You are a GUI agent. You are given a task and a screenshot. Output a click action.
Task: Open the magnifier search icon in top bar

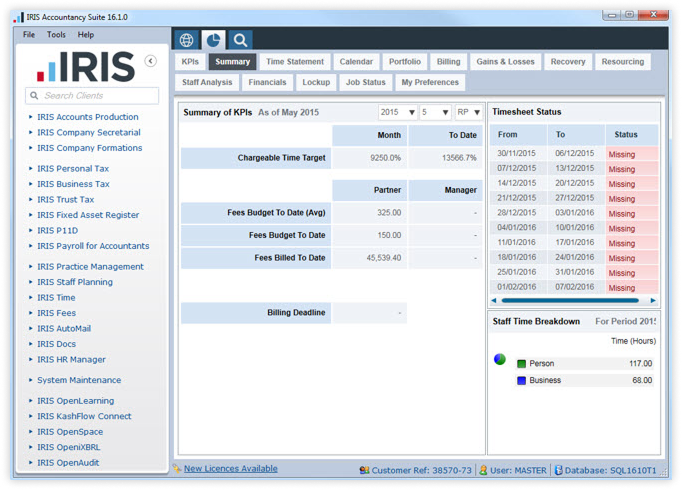coord(240,40)
